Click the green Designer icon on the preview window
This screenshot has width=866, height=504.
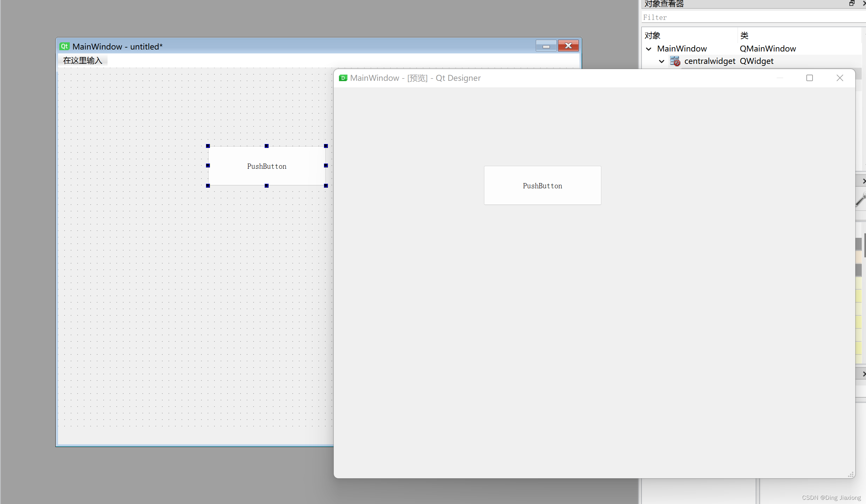tap(343, 78)
